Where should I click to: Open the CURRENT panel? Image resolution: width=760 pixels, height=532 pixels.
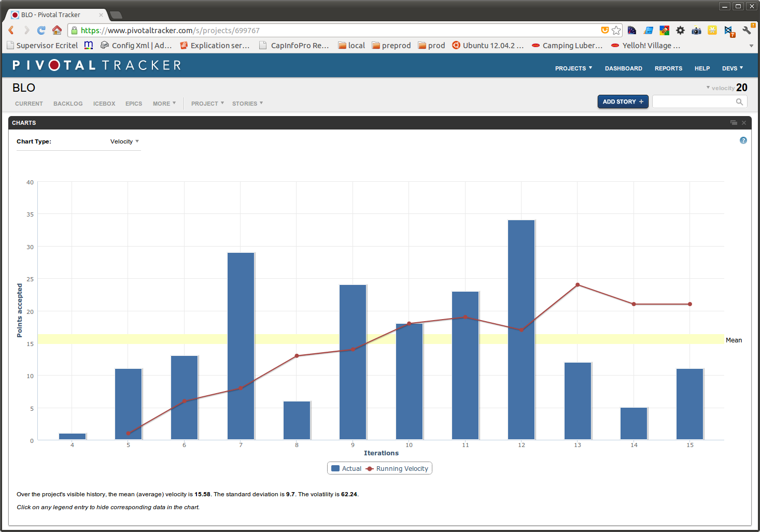pyautogui.click(x=29, y=104)
